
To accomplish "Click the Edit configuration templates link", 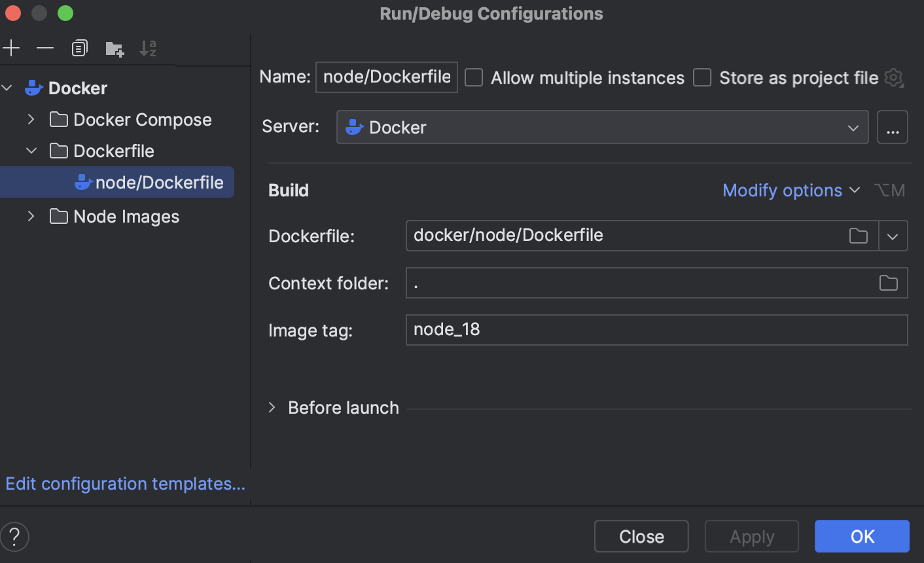I will pos(125,484).
